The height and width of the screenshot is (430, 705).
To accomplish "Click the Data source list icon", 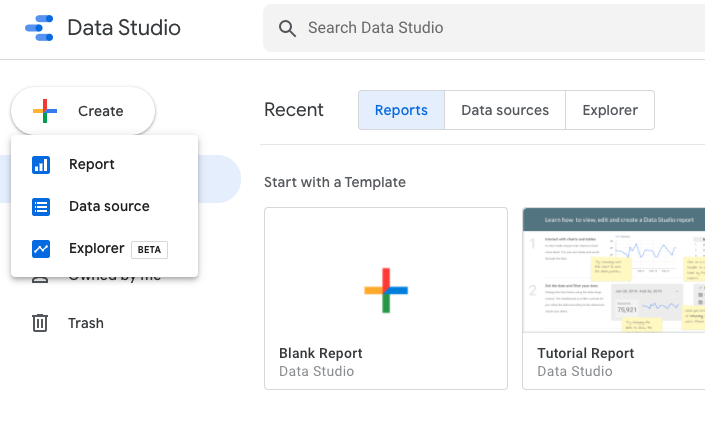I will 41,207.
